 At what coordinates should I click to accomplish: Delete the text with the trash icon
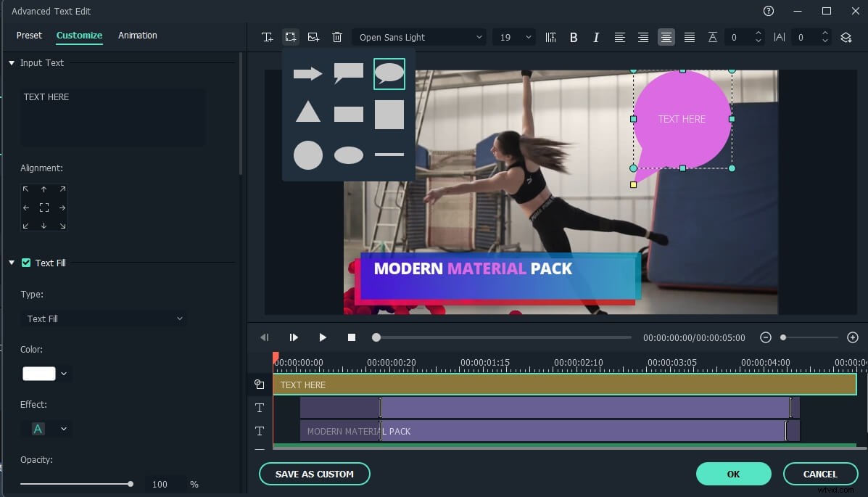pyautogui.click(x=336, y=37)
